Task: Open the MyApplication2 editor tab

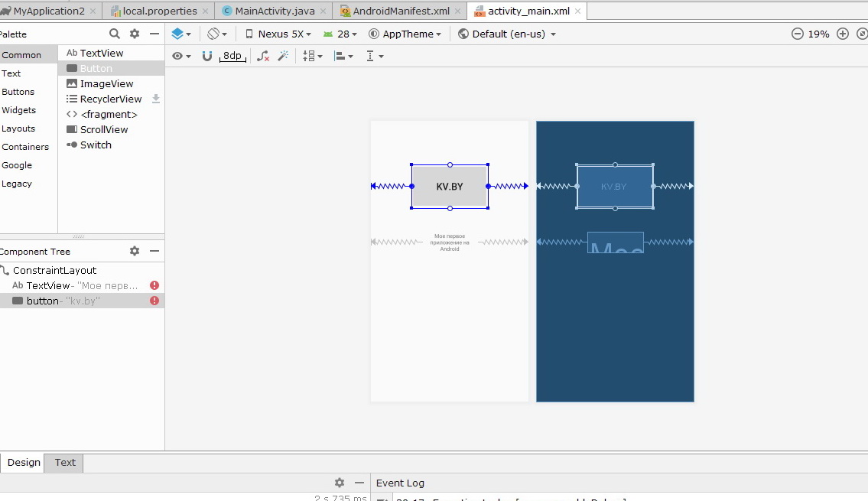Action: (49, 11)
